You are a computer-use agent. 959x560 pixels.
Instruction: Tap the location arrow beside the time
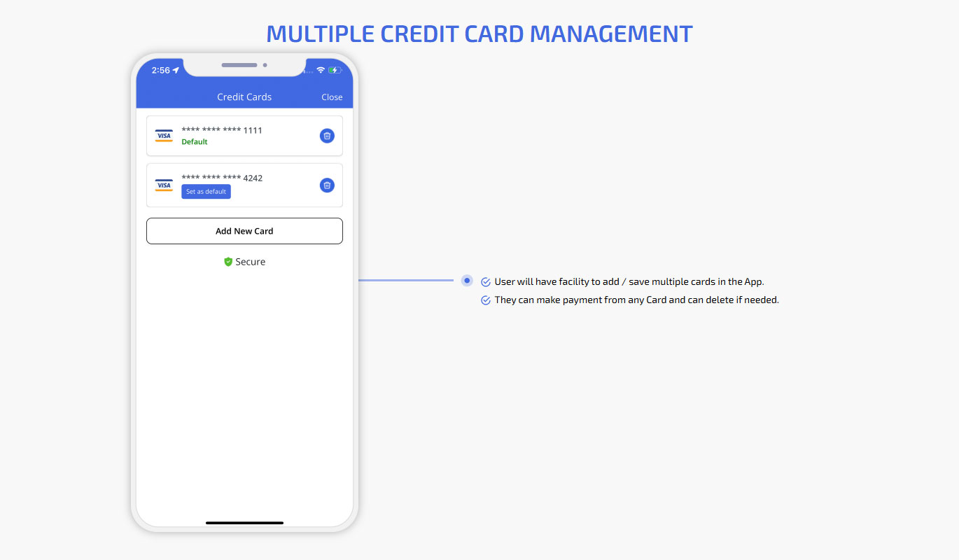176,70
